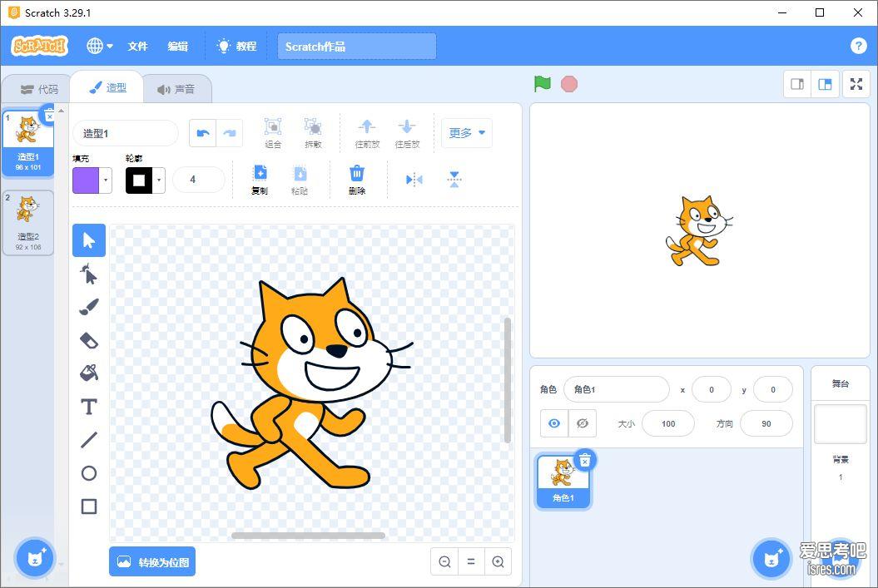Viewport: 878px width, 588px height.
Task: Switch to the 声音 (Sounds) tab
Action: [x=176, y=89]
